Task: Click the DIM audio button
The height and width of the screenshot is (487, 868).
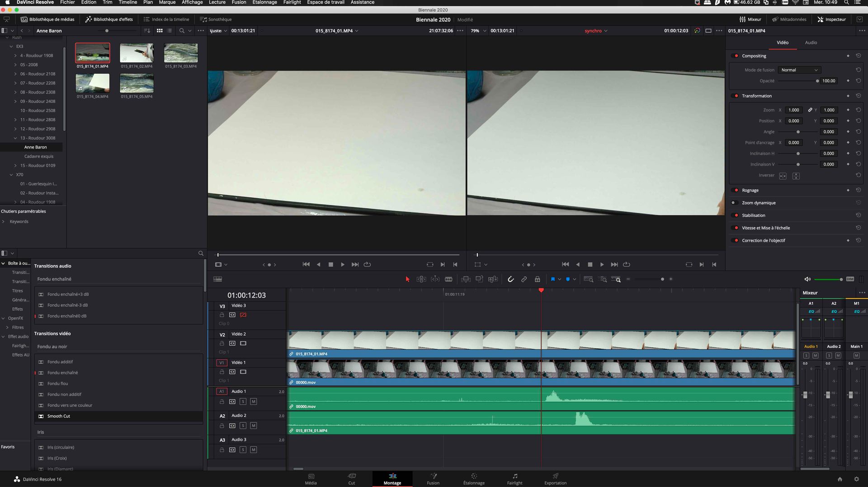Action: pos(850,279)
